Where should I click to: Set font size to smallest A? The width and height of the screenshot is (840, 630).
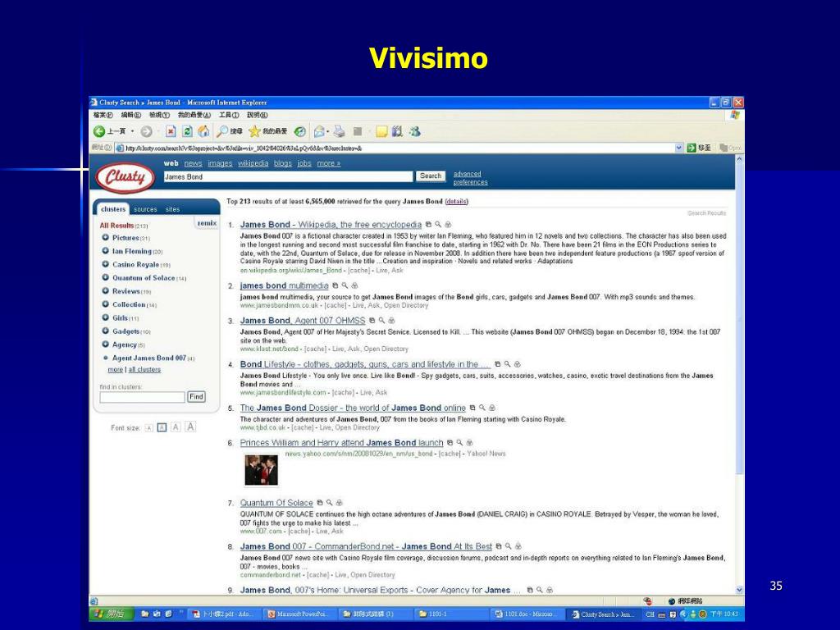pos(149,427)
